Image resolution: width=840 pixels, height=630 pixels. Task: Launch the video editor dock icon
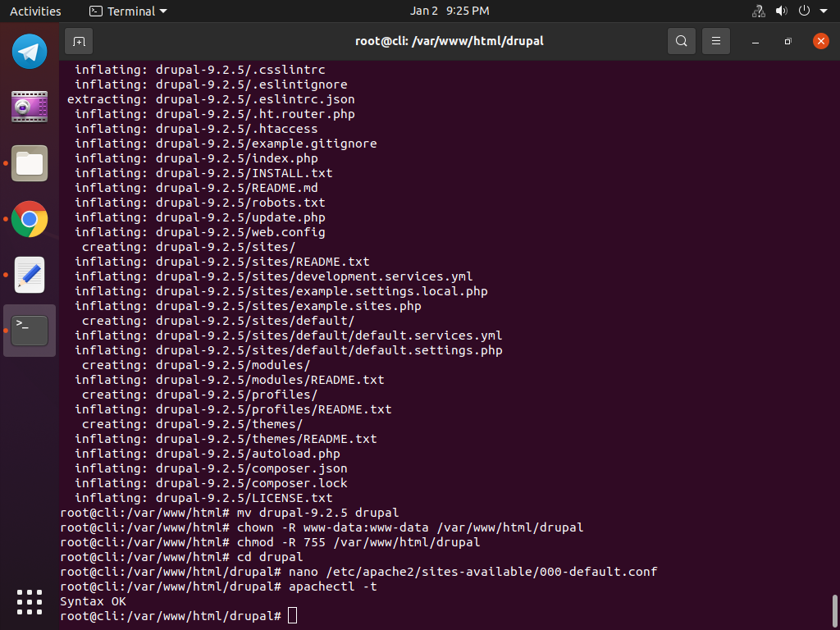click(x=30, y=107)
